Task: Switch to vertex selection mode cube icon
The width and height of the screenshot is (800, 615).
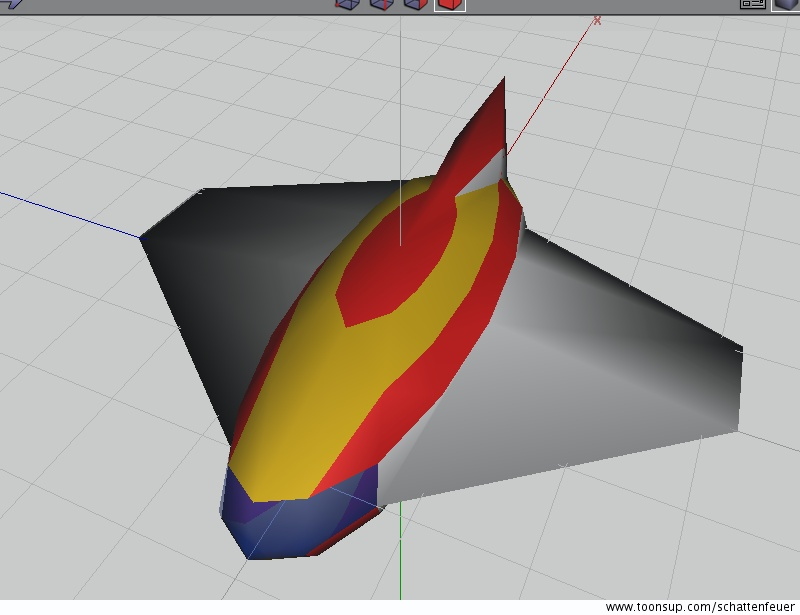Action: click(x=347, y=4)
